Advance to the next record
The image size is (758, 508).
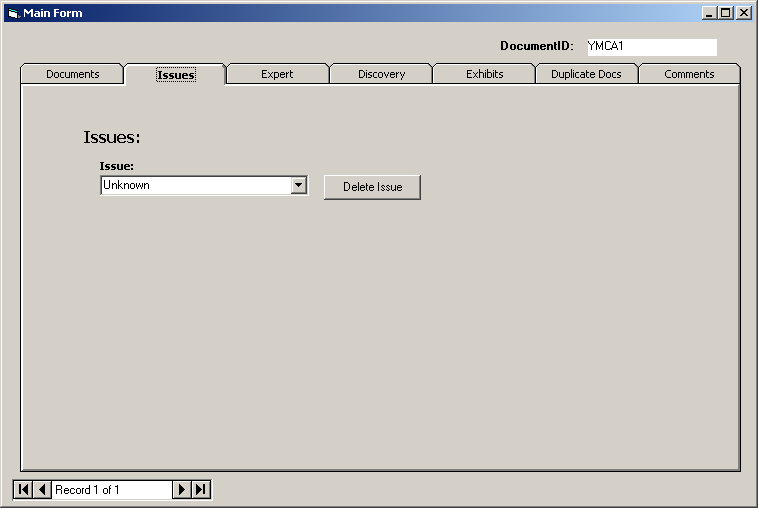point(181,489)
